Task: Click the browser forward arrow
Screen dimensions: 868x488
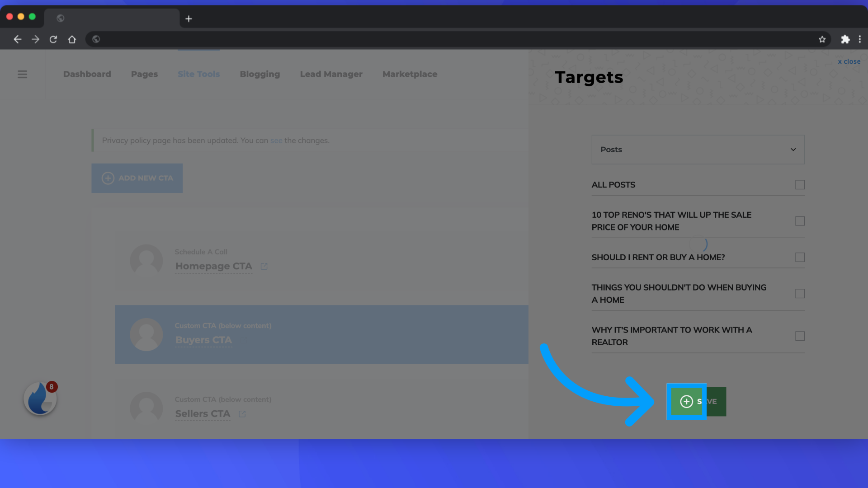Action: tap(35, 39)
